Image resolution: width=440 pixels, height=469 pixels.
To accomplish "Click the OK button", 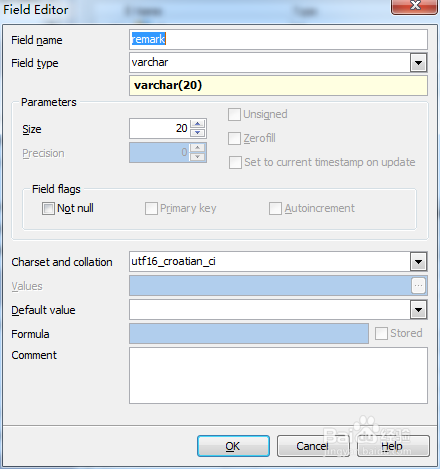I will pyautogui.click(x=233, y=446).
